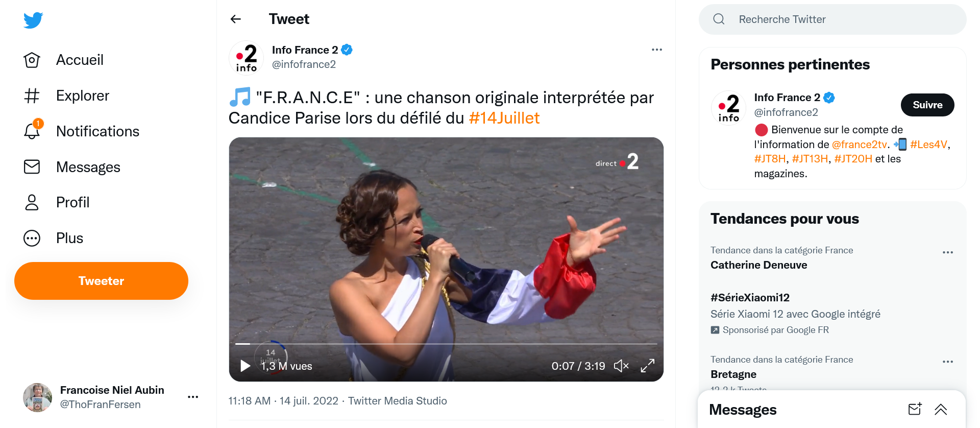This screenshot has height=428, width=980.
Task: Compose new message in Messages drawer
Action: [915, 409]
